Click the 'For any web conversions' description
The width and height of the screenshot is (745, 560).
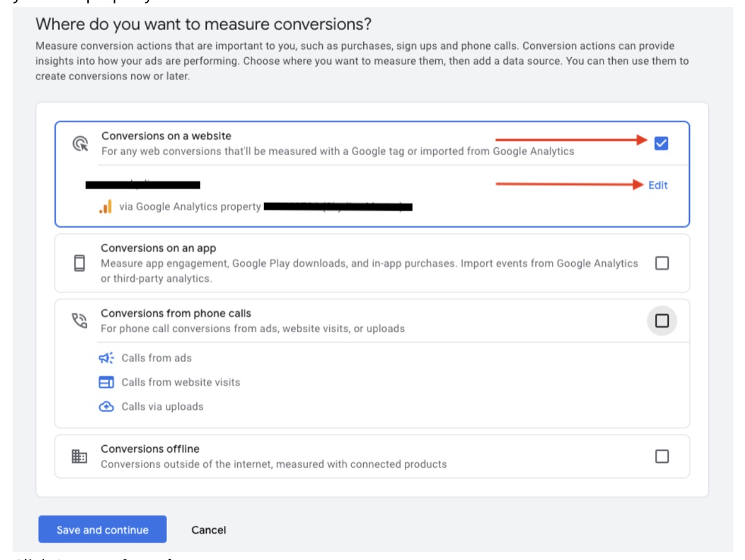(x=338, y=151)
